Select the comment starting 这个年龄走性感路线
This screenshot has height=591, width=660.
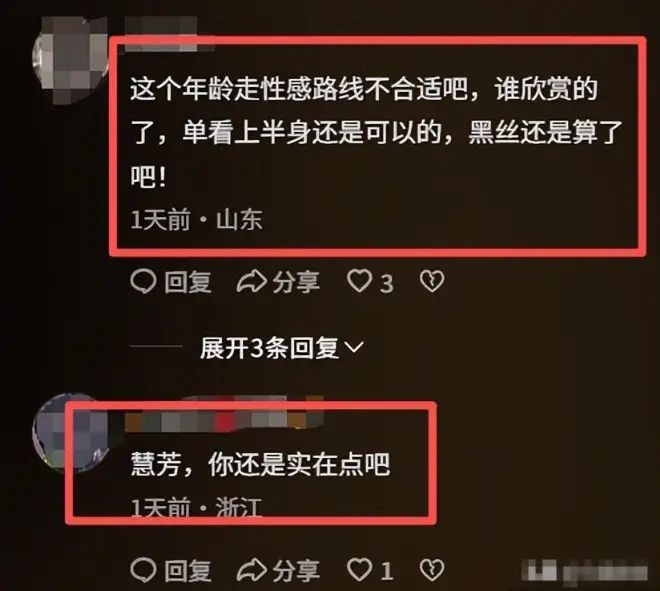pos(376,133)
